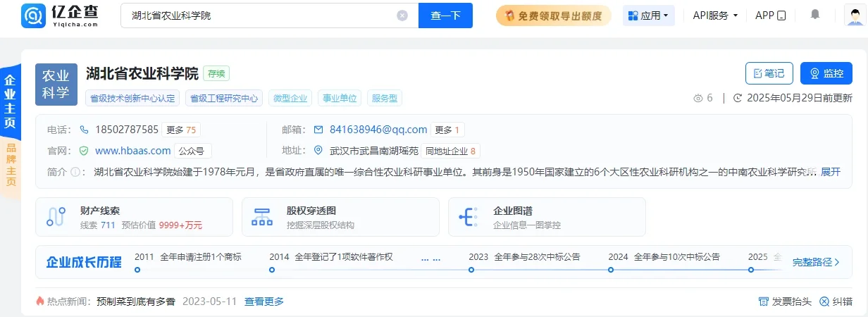Viewport: 868px width, 317px height.
Task: Click the 农业科学 company logo thumbnail
Action: [56, 84]
